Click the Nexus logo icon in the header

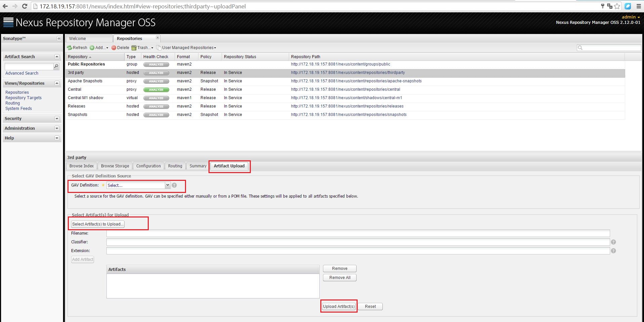coord(8,22)
